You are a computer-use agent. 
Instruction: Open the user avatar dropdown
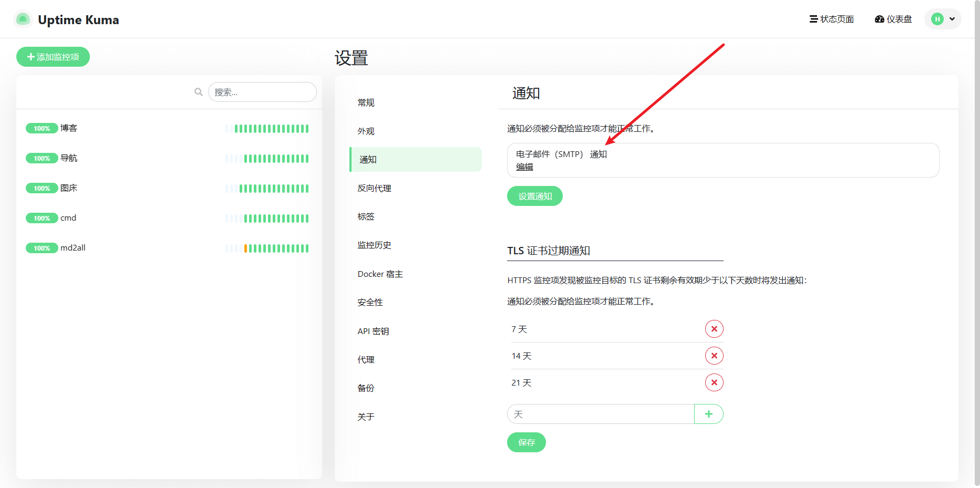coord(942,18)
